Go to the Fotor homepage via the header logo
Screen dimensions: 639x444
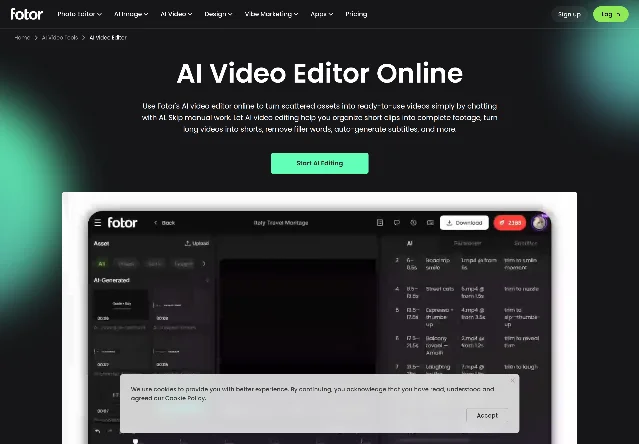click(27, 14)
